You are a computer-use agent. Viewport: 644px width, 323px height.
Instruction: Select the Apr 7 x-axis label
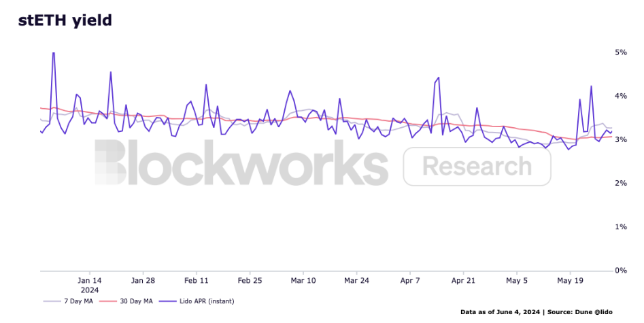tap(410, 280)
